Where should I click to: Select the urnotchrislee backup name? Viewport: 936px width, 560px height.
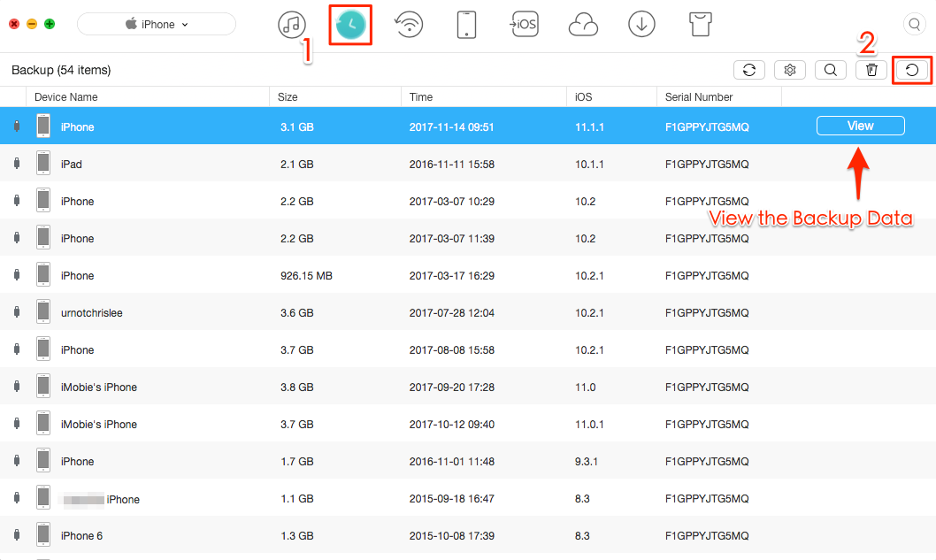91,313
